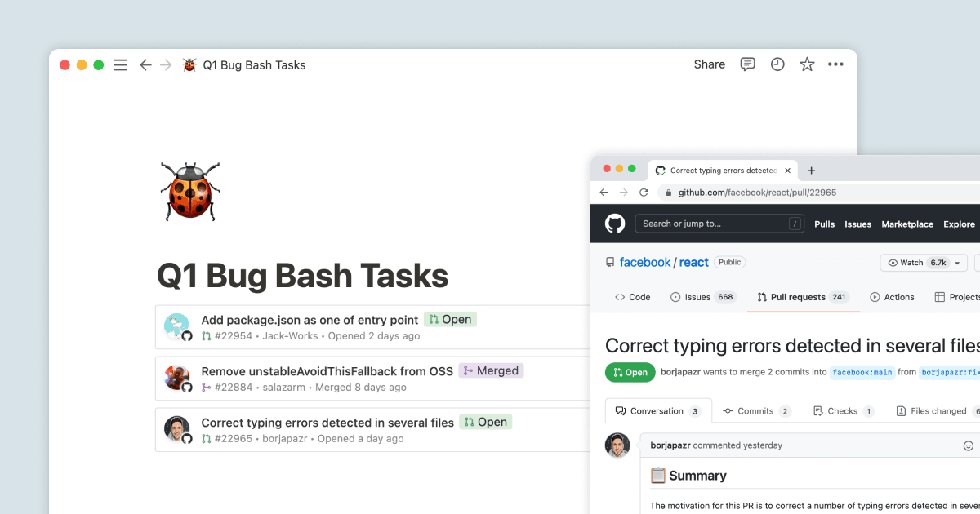Open the facebook organization link

tap(644, 262)
